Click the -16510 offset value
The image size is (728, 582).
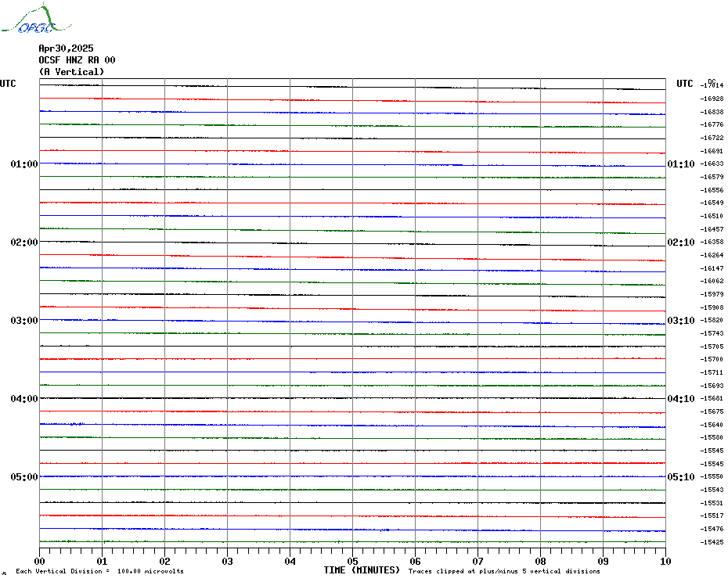(x=712, y=216)
